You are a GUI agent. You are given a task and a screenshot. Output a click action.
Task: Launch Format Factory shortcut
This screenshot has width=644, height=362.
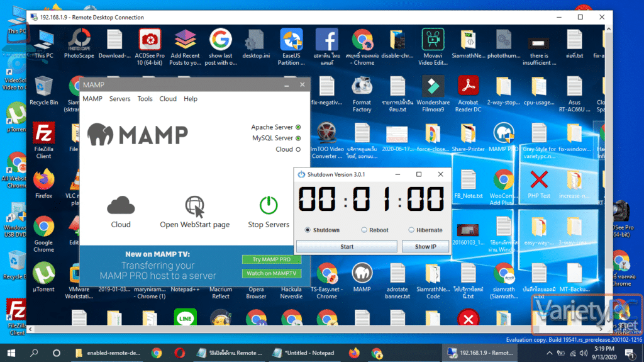pos(362,94)
